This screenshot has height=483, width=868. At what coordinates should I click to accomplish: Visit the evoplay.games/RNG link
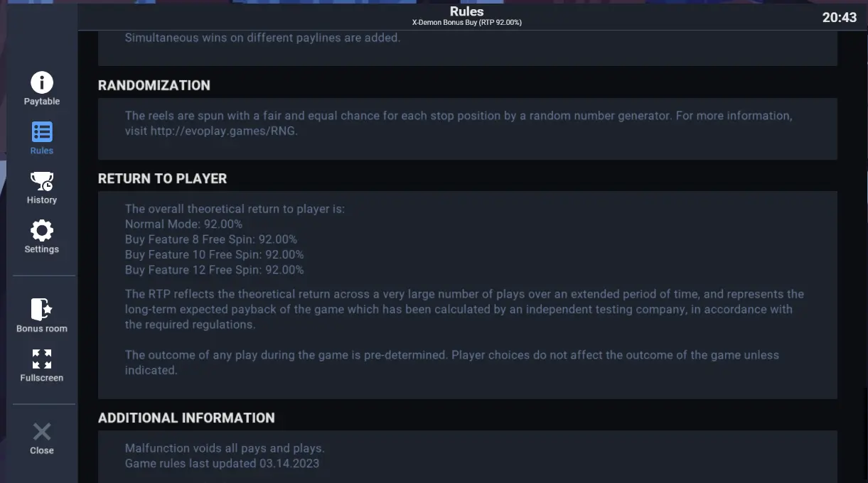click(x=224, y=131)
